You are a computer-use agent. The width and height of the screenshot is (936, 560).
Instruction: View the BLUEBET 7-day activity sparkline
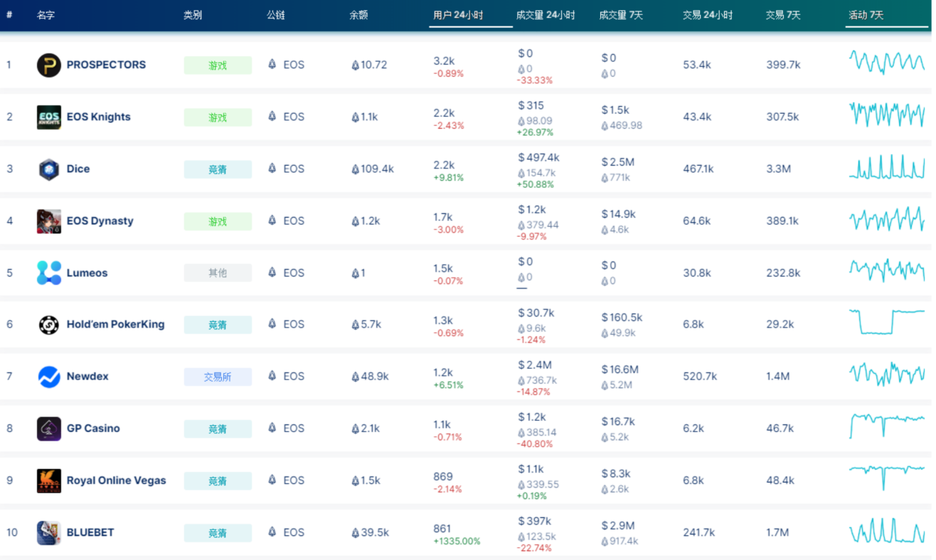pyautogui.click(x=887, y=531)
